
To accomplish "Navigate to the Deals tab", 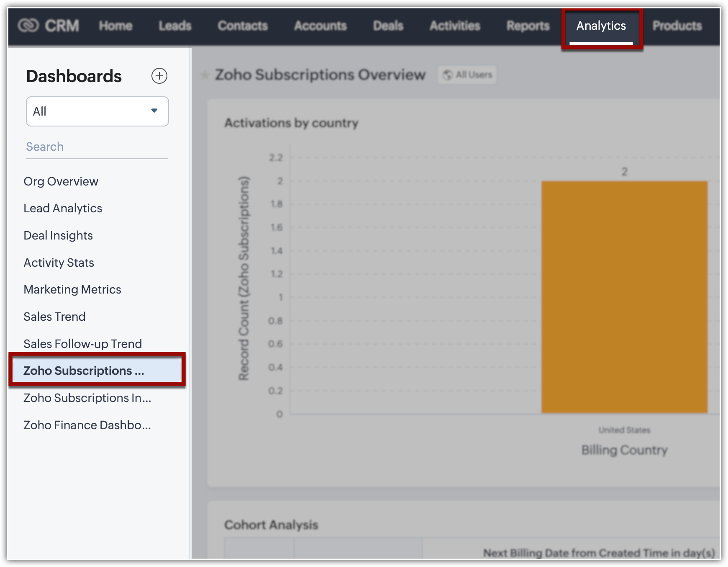I will pyautogui.click(x=388, y=26).
